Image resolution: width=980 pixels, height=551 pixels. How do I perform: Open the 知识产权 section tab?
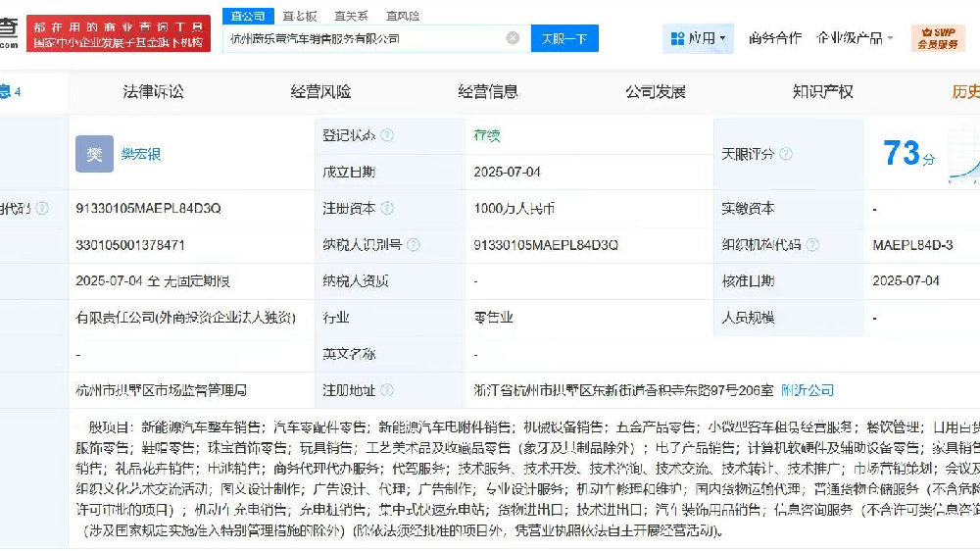tap(822, 92)
